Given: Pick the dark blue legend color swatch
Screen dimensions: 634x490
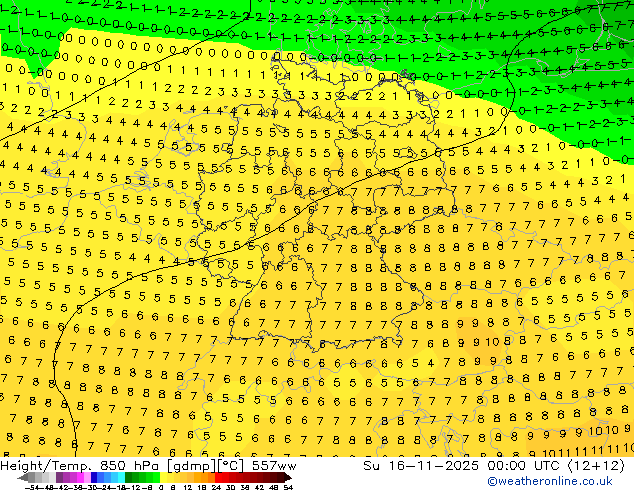Looking at the screenshot, I should [94, 477].
